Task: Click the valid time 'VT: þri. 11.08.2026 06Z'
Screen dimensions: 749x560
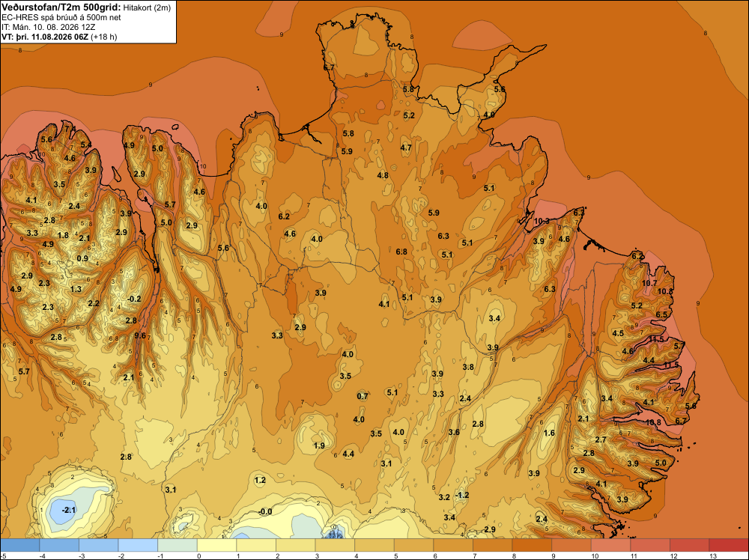Action: 45,36
